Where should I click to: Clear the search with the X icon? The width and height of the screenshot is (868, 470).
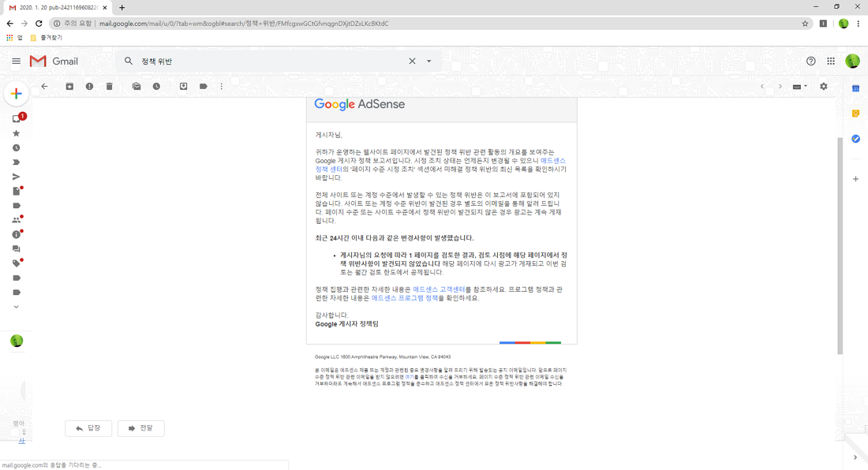pos(412,62)
